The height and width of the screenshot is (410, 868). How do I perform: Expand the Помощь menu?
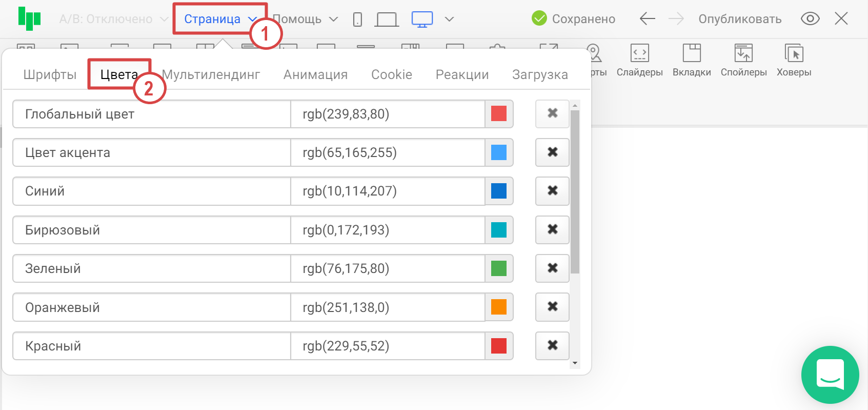point(305,19)
